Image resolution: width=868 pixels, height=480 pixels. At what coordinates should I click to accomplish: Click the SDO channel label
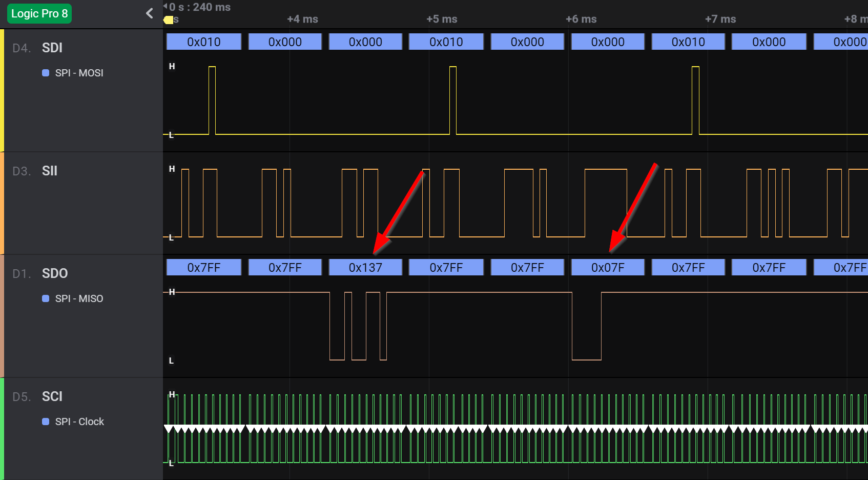(x=55, y=273)
